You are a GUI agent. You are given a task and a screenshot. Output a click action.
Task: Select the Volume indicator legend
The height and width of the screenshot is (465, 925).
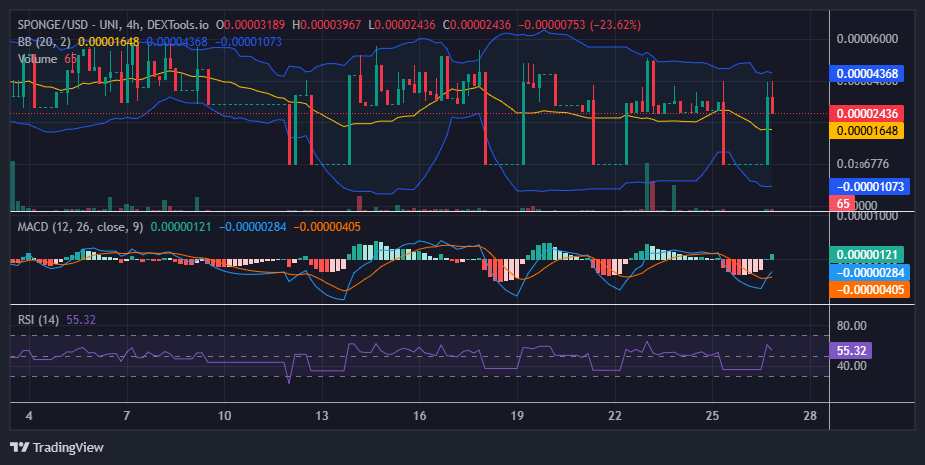(37, 59)
